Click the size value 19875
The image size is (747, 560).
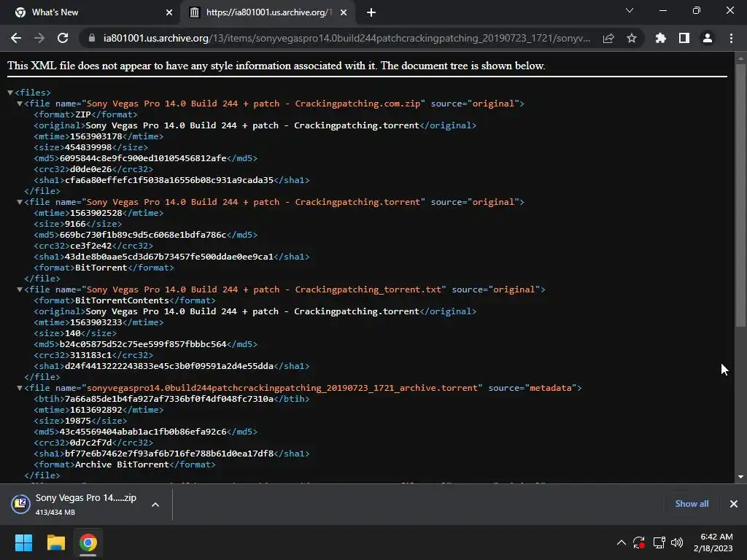[x=77, y=421]
